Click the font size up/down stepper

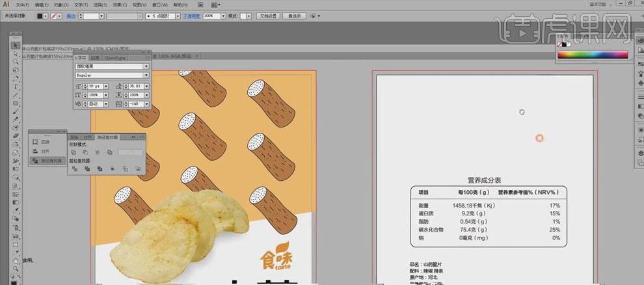coord(85,87)
